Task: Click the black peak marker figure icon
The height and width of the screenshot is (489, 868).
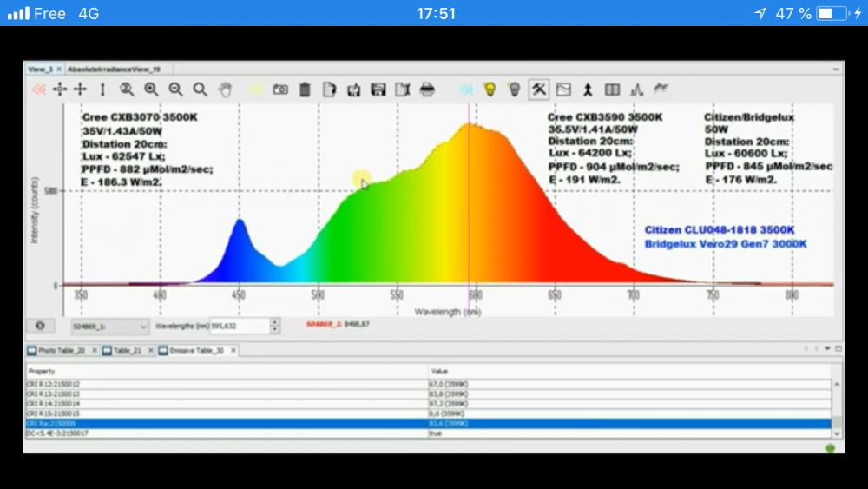Action: (x=588, y=89)
